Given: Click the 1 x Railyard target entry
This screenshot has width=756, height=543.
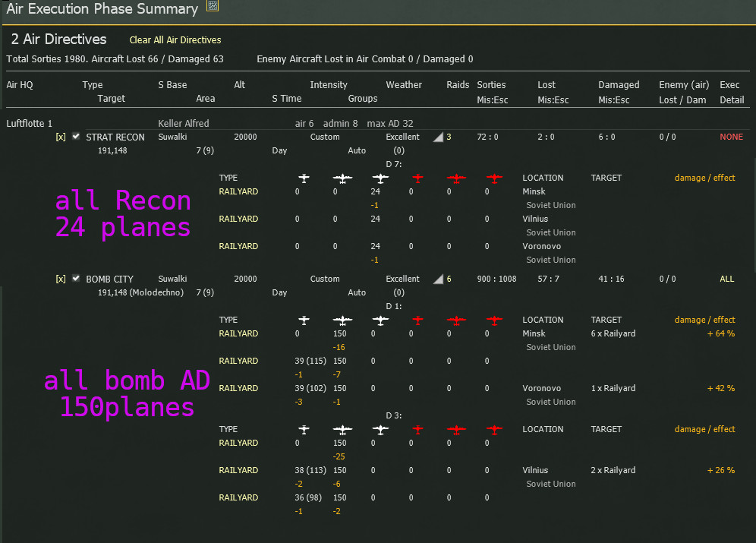Looking at the screenshot, I should click(613, 388).
